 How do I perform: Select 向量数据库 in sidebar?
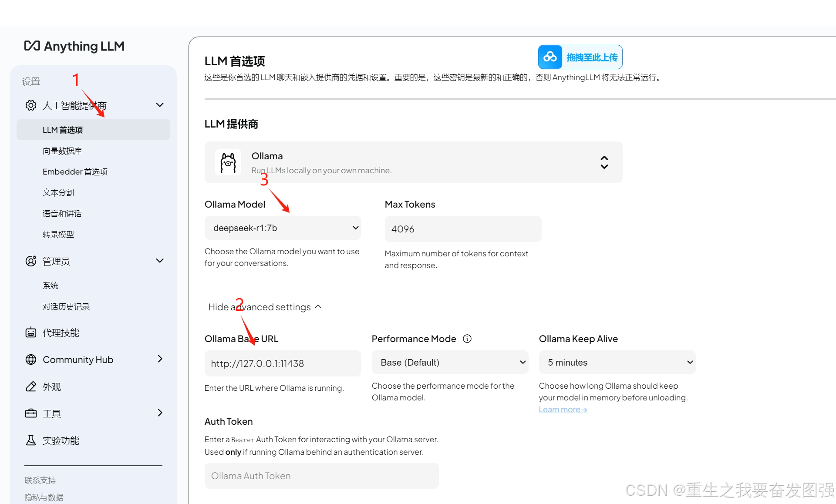pyautogui.click(x=62, y=151)
